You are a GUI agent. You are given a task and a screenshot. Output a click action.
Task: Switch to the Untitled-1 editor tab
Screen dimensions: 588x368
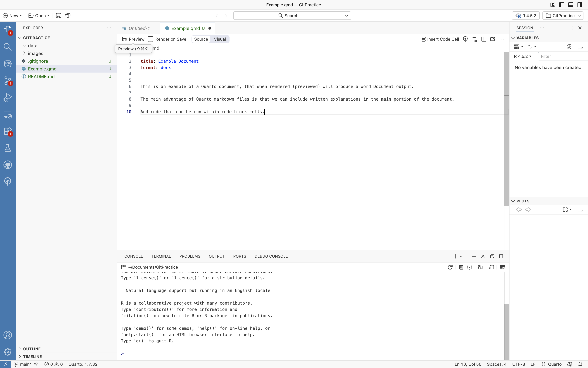tap(139, 28)
